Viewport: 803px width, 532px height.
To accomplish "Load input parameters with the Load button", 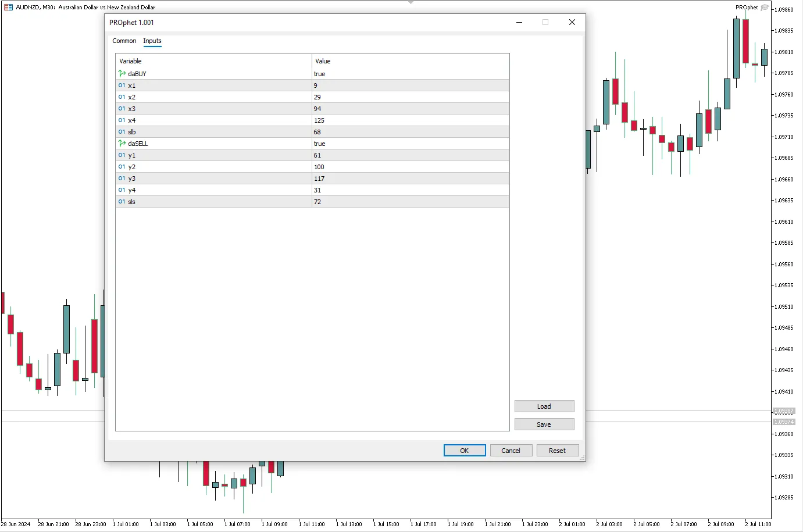I will (x=544, y=406).
